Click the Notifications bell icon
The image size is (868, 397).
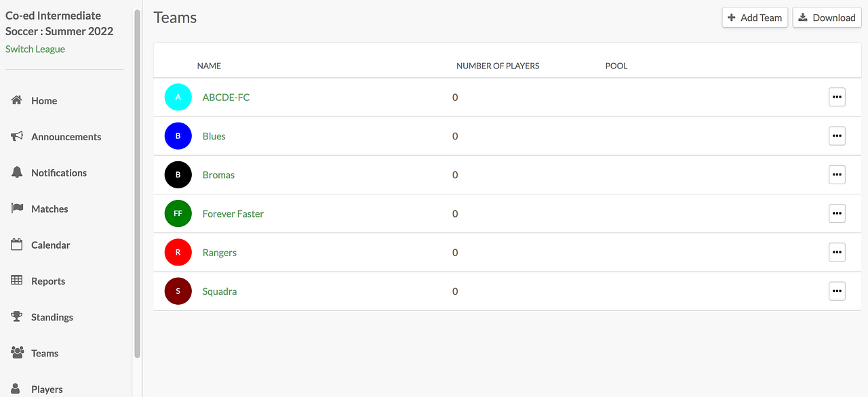(17, 173)
